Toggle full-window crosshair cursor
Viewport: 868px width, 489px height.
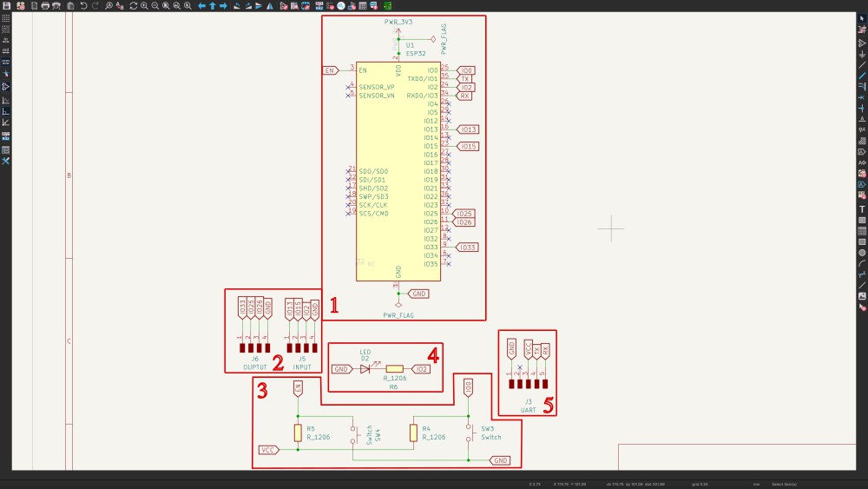point(5,73)
